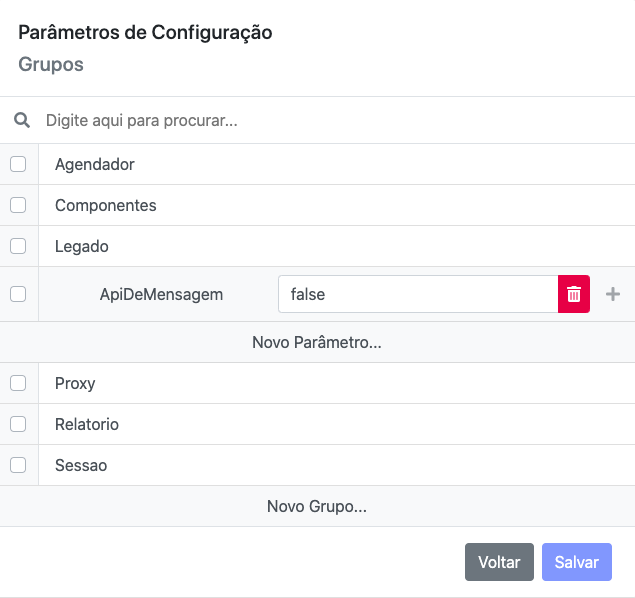Open the Proxy group row

75,383
